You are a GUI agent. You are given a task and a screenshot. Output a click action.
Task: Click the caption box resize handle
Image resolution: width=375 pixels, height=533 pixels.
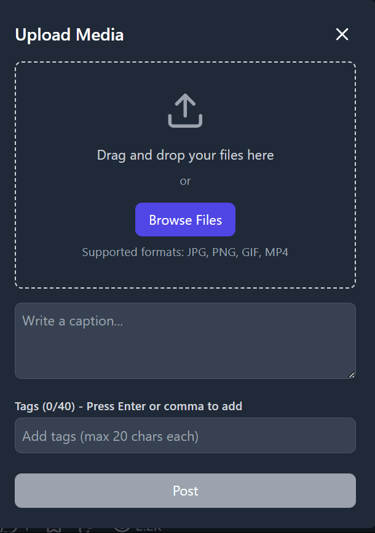point(352,375)
